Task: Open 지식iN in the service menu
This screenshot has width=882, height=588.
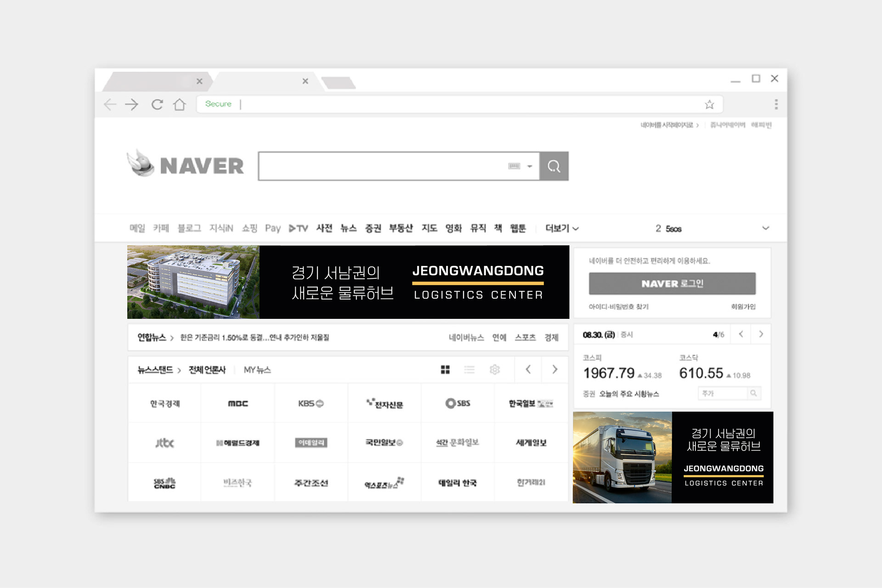Action: click(221, 228)
